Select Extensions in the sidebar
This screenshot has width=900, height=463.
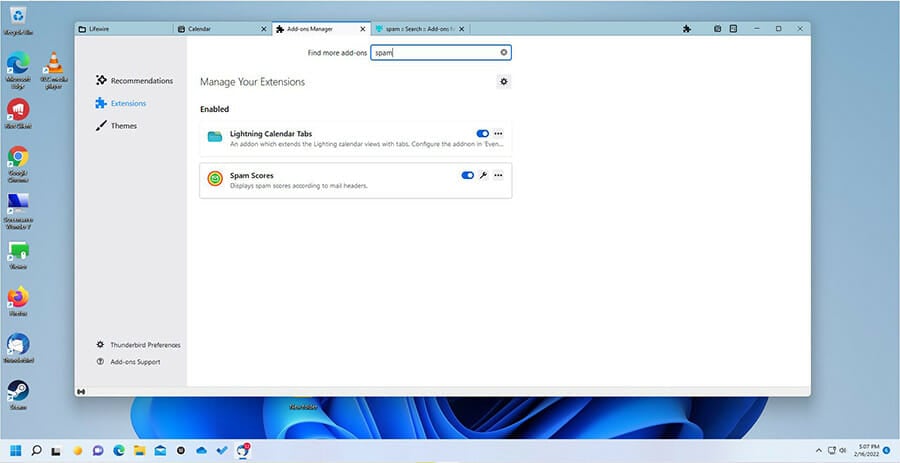tap(121, 103)
